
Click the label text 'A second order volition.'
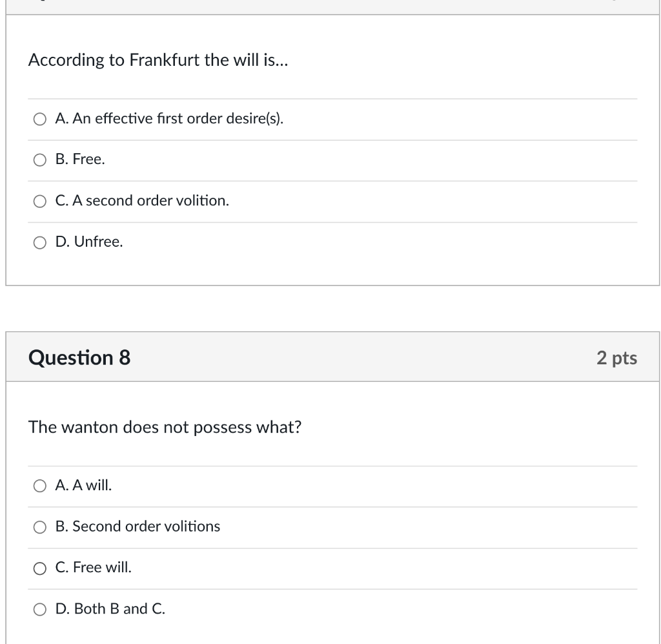tap(157, 201)
